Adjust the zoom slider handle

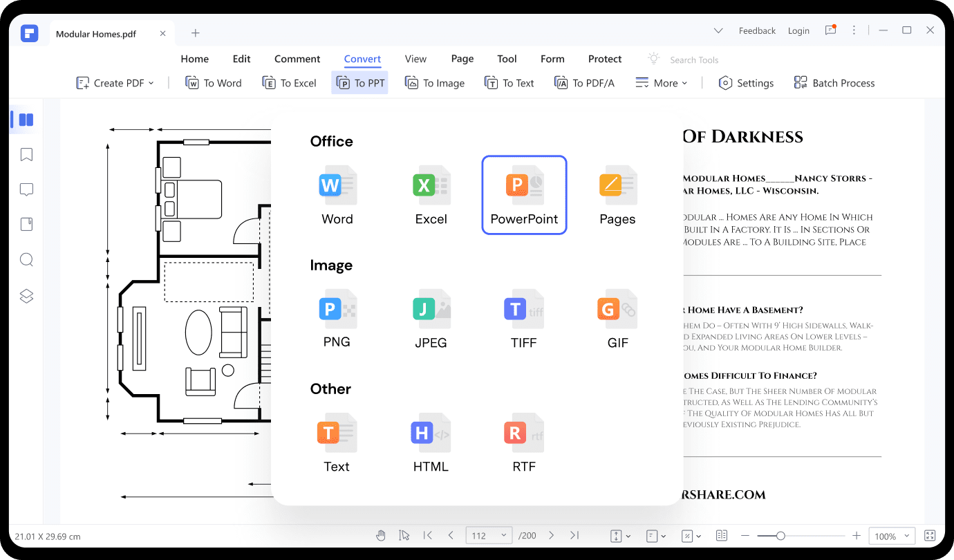pyautogui.click(x=780, y=536)
